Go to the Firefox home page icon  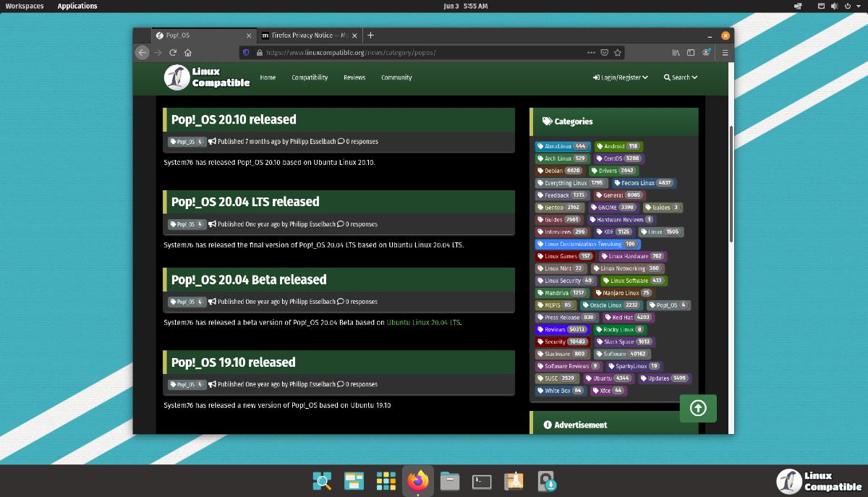(188, 52)
